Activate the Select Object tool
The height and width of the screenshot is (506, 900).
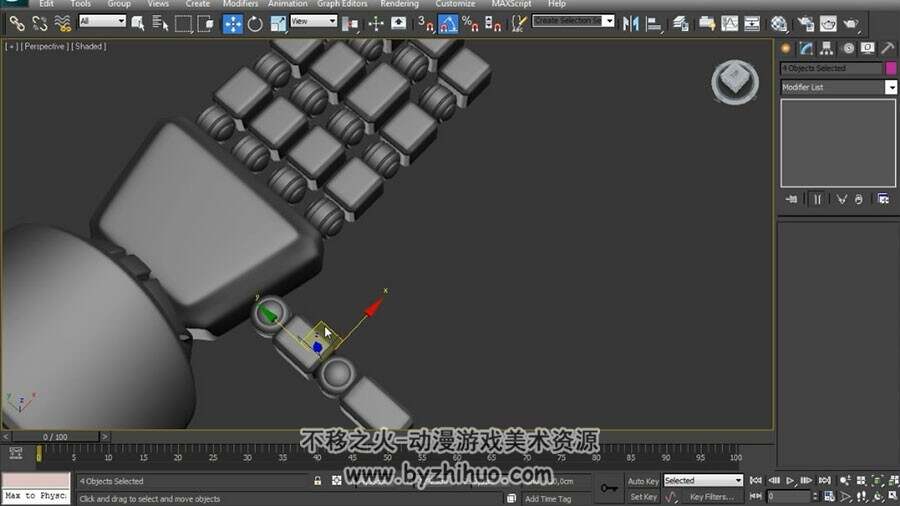[x=138, y=24]
